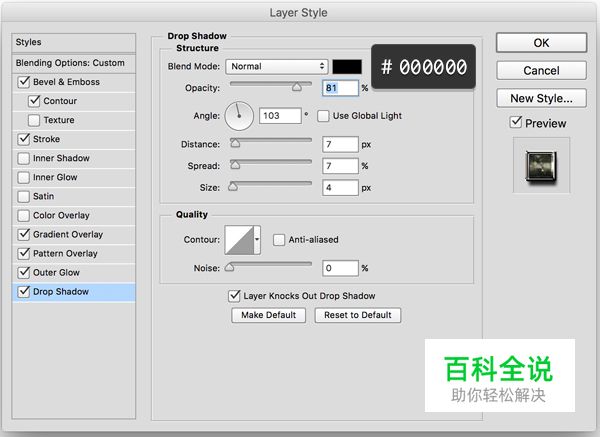Uncheck the Contour style checkbox
The height and width of the screenshot is (437, 600).
tap(34, 101)
